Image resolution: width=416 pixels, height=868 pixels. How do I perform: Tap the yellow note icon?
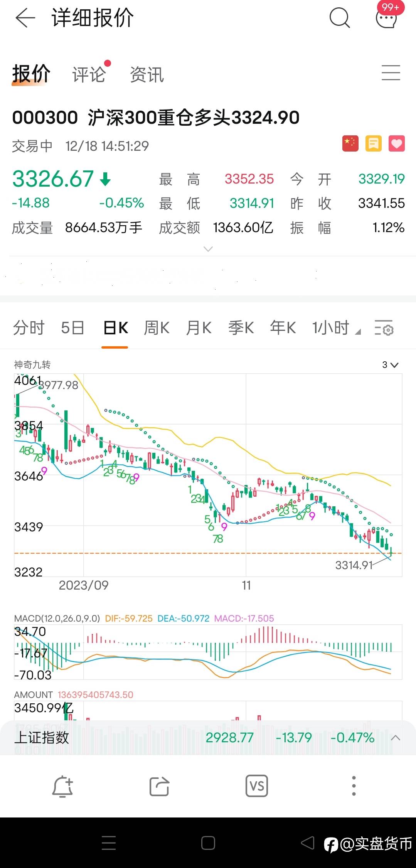[x=373, y=144]
